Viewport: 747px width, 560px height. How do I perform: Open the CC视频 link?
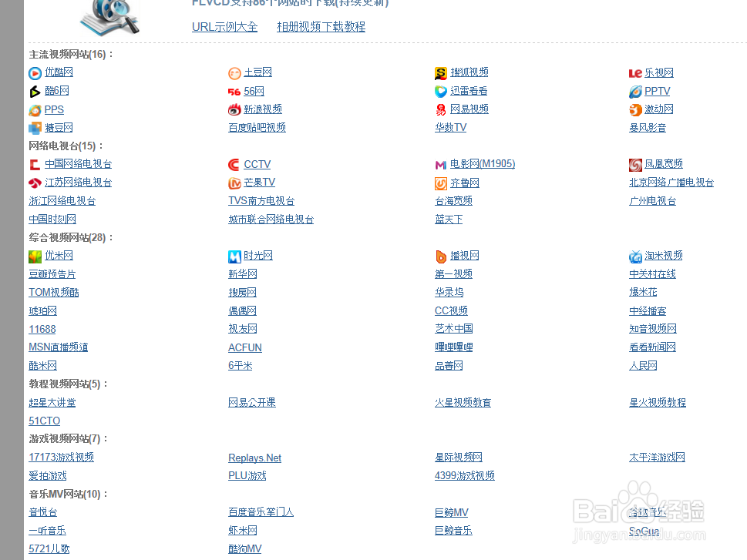(451, 311)
